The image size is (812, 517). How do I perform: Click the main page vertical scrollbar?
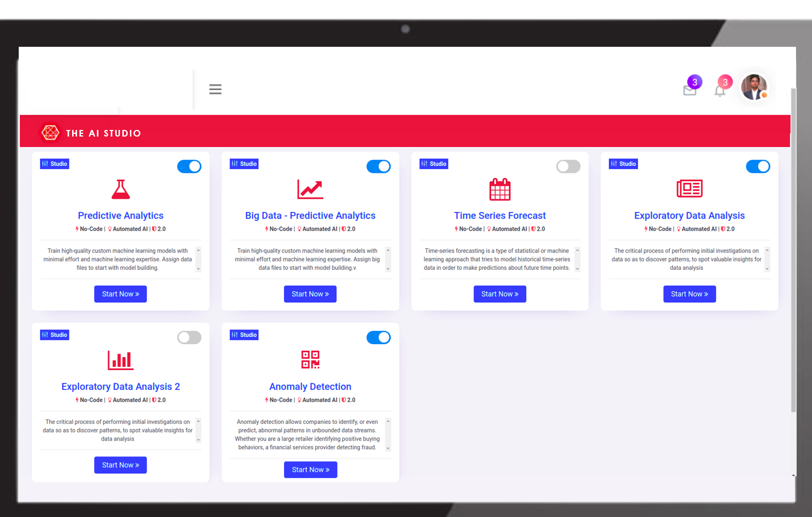(793, 251)
